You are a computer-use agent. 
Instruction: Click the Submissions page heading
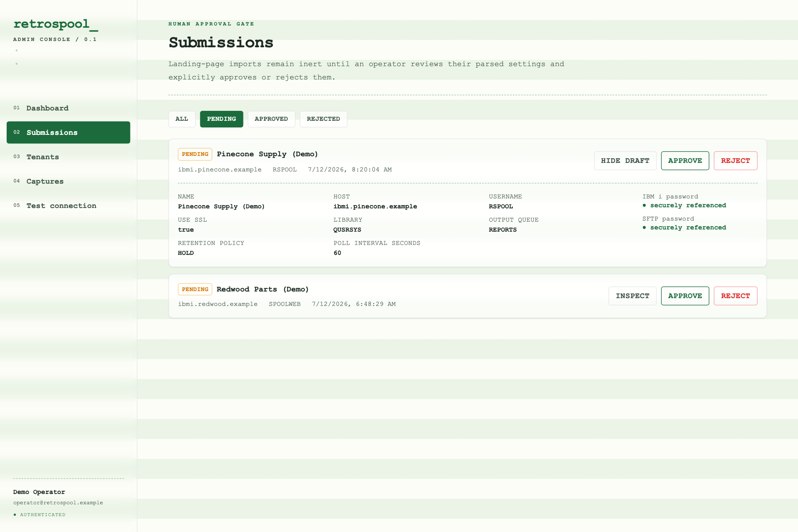pos(221,43)
